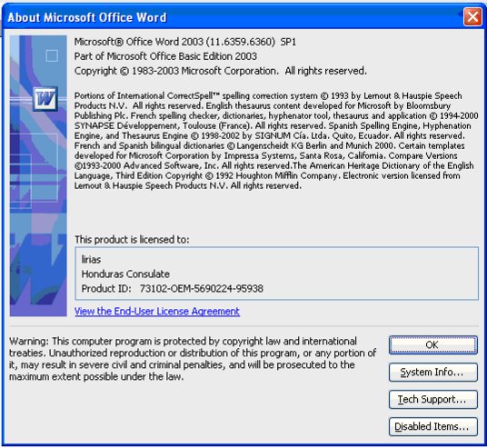Close the About Microsoft Office Word dialog

point(472,16)
